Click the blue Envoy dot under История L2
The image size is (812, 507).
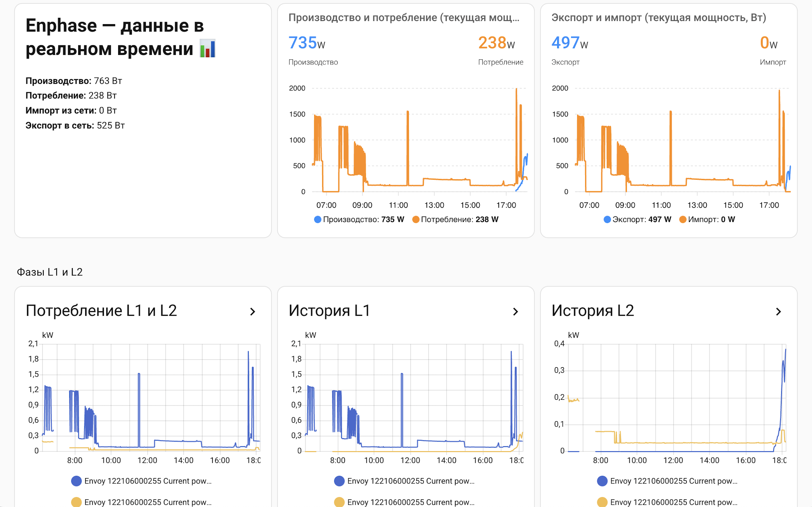(x=602, y=481)
